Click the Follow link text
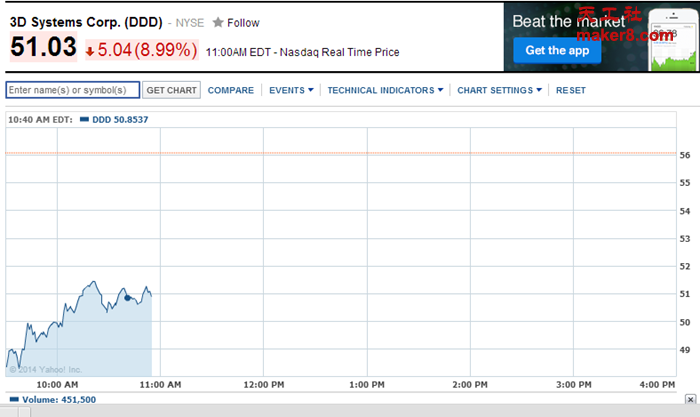This screenshot has height=417, width=700. [243, 22]
